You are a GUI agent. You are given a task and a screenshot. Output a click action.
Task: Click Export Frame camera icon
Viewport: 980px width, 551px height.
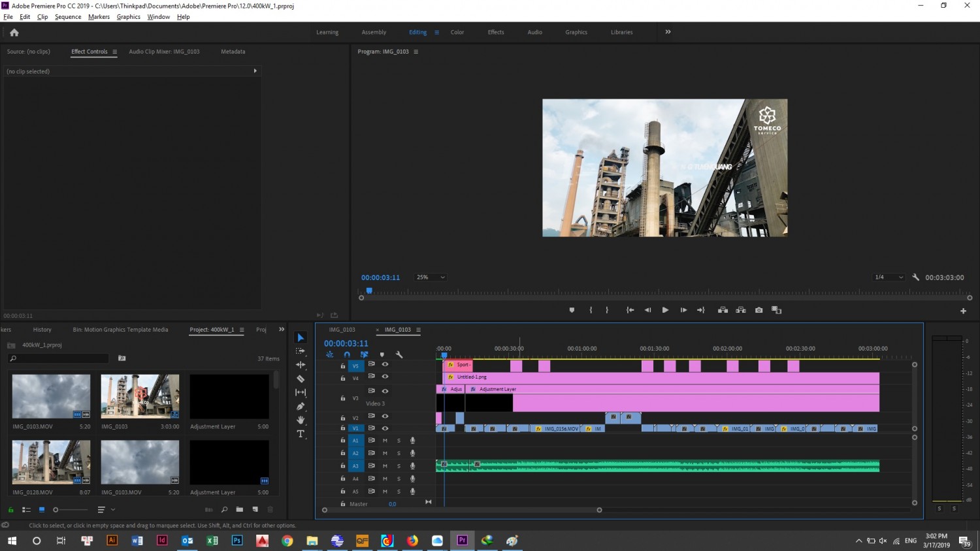pos(759,310)
